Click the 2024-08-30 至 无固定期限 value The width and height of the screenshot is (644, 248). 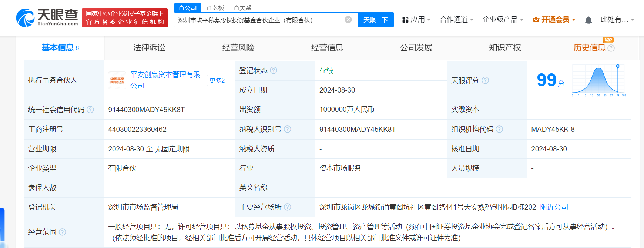point(149,149)
